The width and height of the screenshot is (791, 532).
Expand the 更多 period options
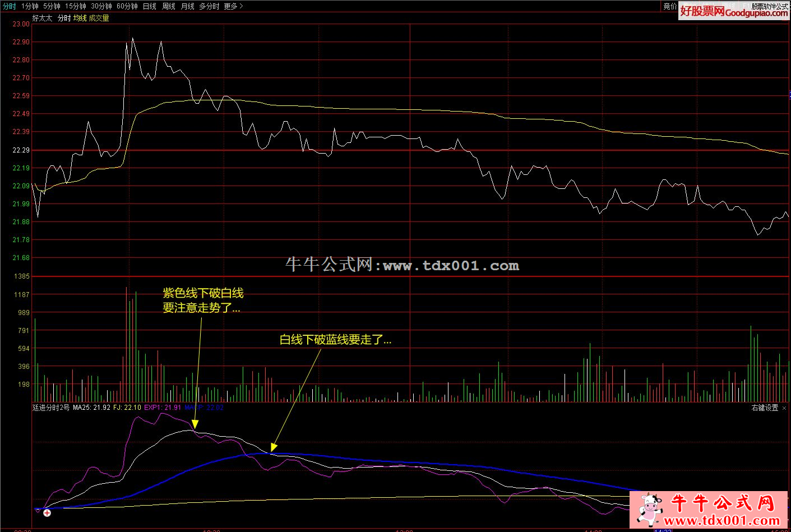(x=233, y=6)
